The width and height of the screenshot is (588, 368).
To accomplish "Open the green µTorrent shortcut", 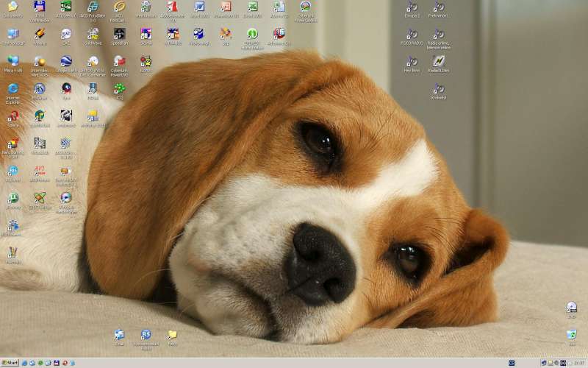I will (x=12, y=198).
